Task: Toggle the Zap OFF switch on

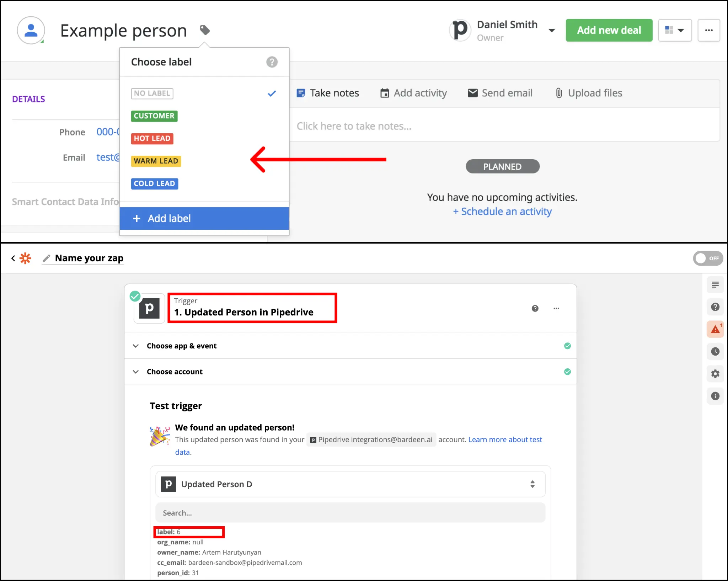Action: pos(708,258)
